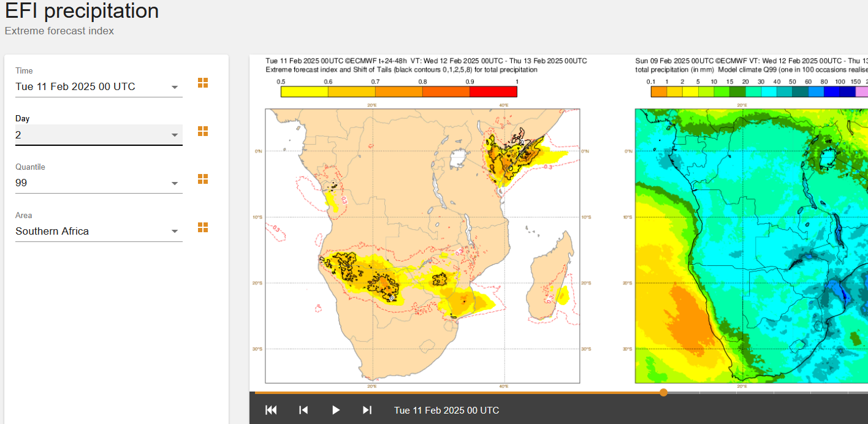Jump to first frame of animation

tap(271, 410)
